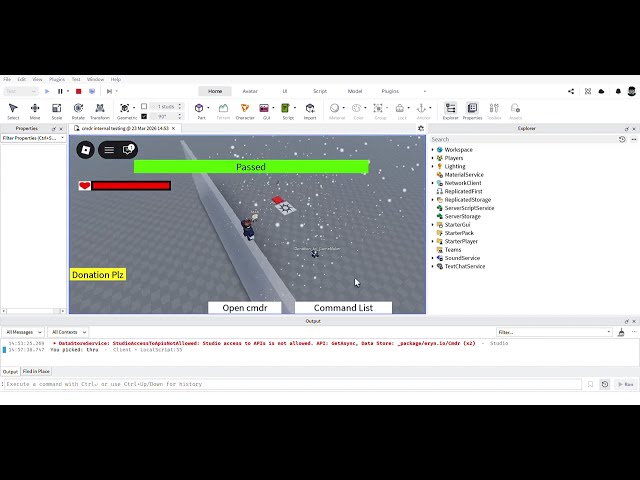This screenshot has width=640, height=480.
Task: Toggle the Explorer panel button
Action: (x=451, y=111)
